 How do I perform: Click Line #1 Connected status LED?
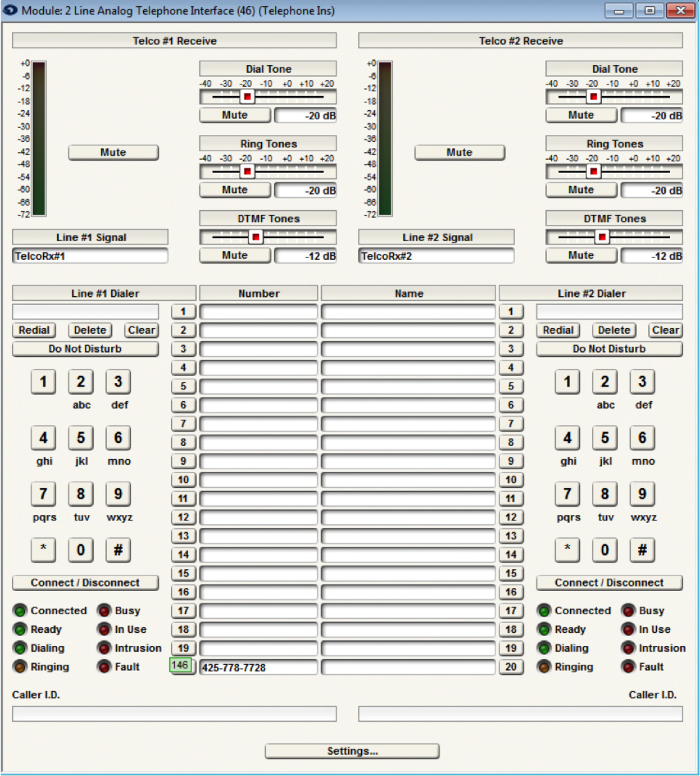(x=20, y=611)
